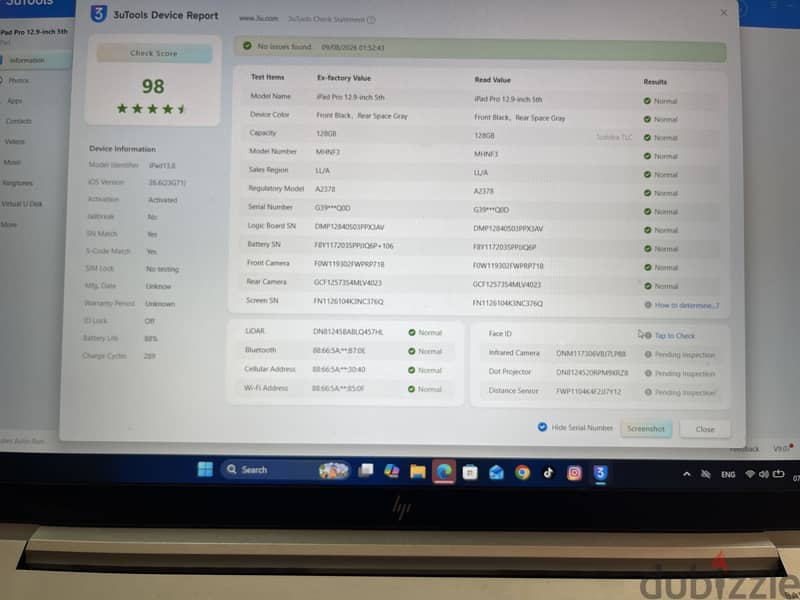Open the Mail app on the taskbar
The image size is (800, 600).
496,473
